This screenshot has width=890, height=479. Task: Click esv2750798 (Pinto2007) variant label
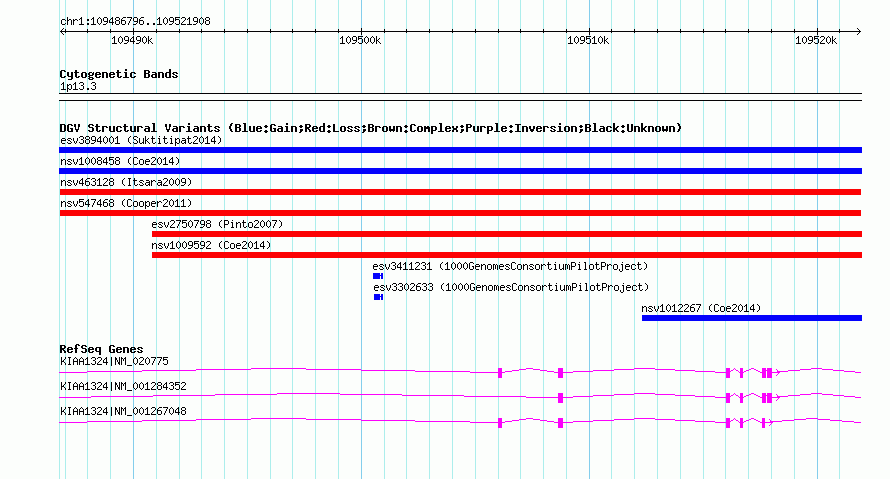coord(217,224)
